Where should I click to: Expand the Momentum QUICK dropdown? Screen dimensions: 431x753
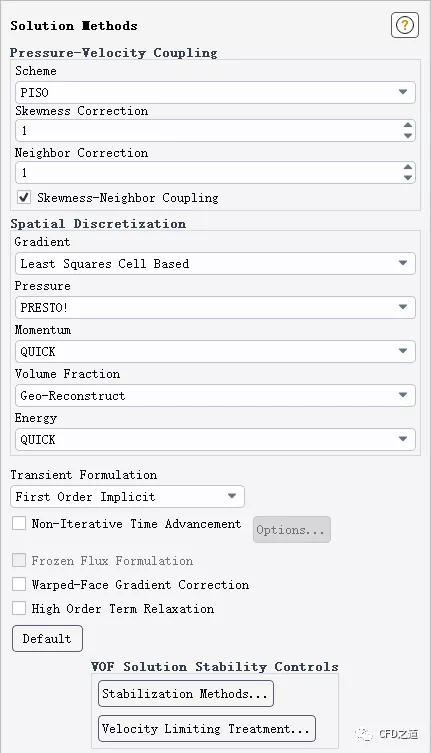pyautogui.click(x=215, y=352)
